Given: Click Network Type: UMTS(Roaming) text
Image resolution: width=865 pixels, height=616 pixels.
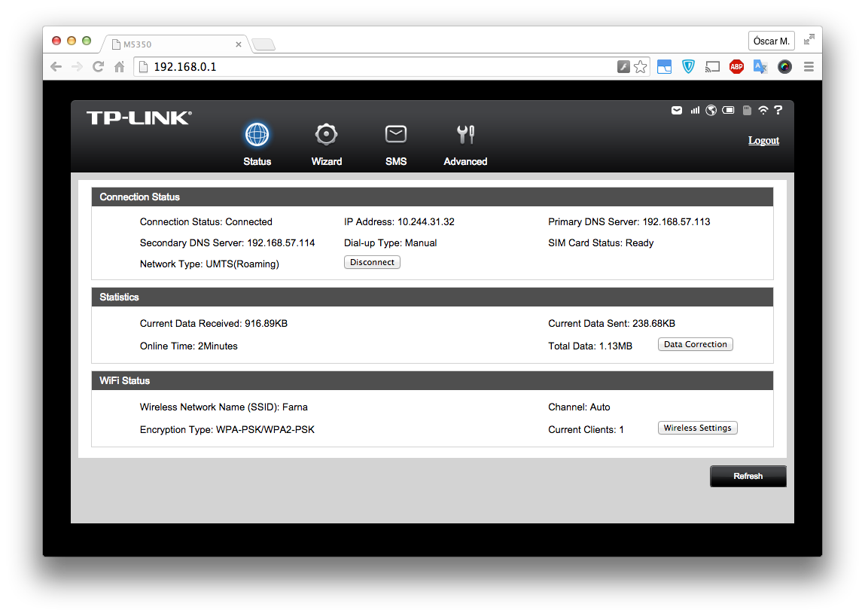Looking at the screenshot, I should coord(209,264).
